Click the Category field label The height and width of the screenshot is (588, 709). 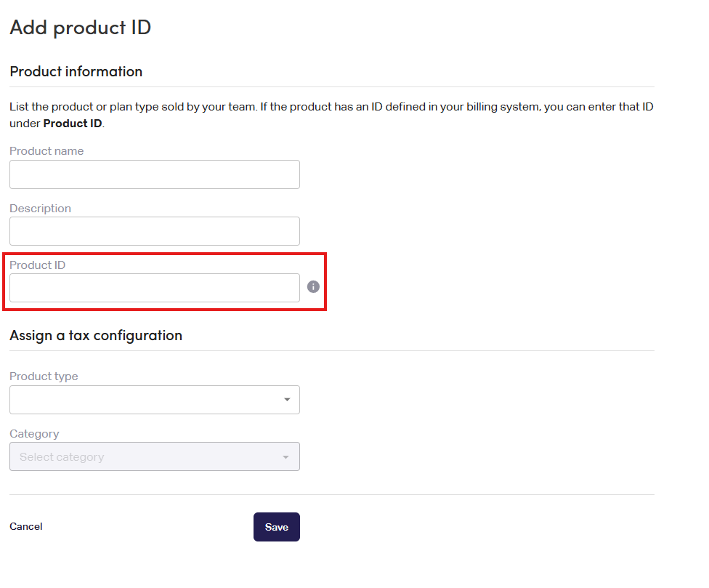tap(34, 434)
